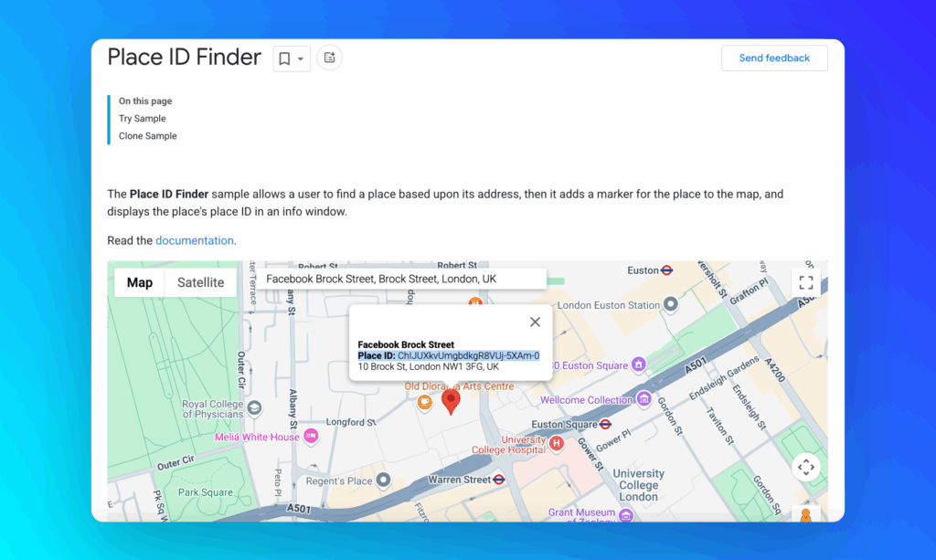Open the map camera controls
This screenshot has width=936, height=560.
click(x=806, y=467)
